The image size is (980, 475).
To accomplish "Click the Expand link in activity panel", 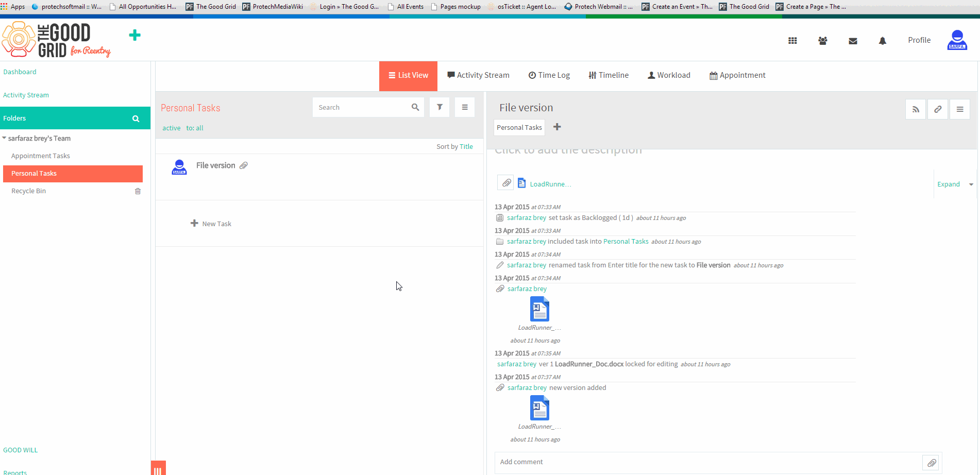I will [949, 184].
